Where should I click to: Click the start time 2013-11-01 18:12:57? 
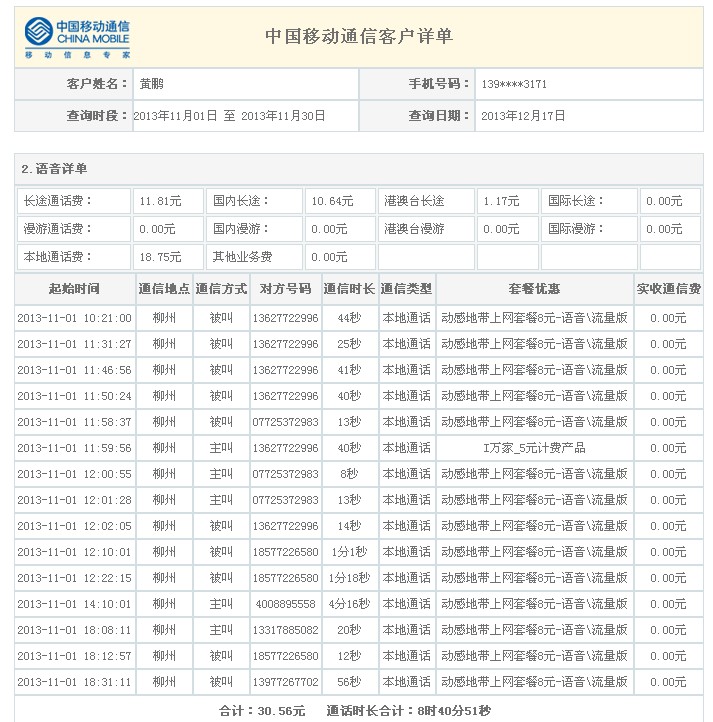[74, 656]
